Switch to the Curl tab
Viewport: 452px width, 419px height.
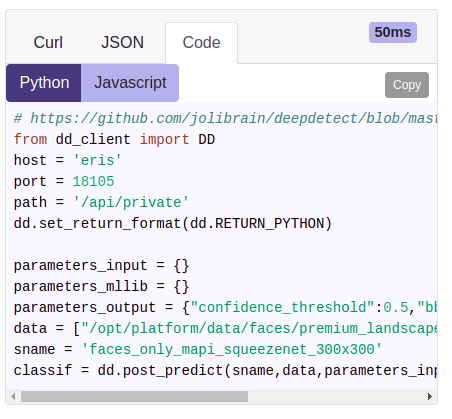[48, 43]
